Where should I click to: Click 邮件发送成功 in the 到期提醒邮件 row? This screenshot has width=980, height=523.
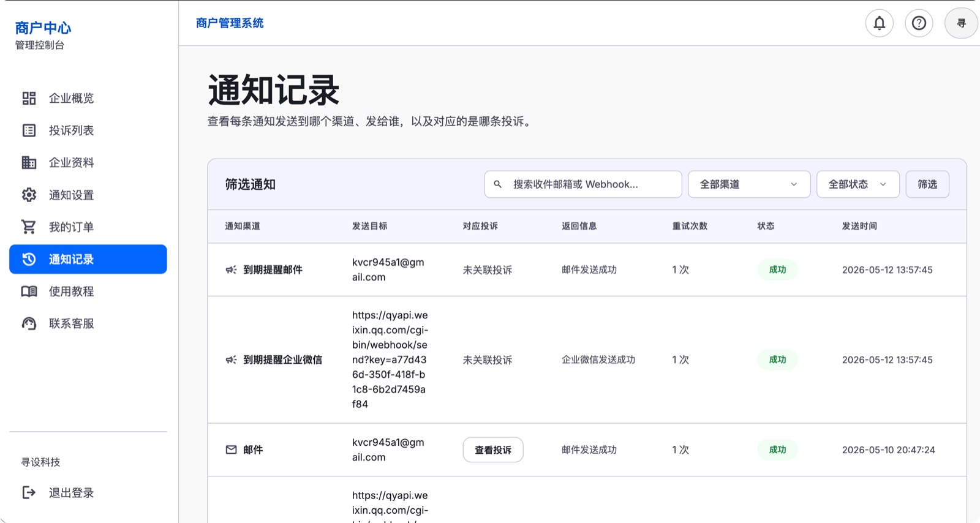[589, 269]
